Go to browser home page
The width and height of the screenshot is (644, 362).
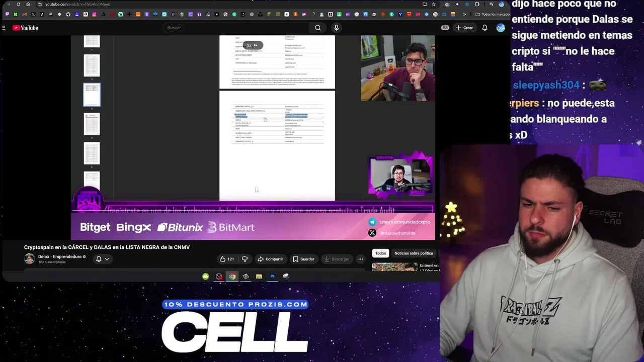(x=28, y=4)
